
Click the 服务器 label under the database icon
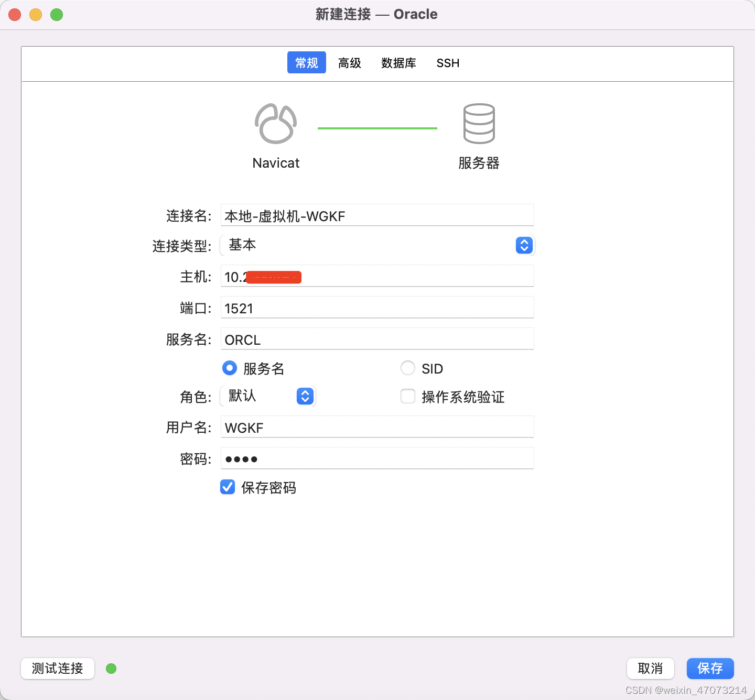tap(479, 163)
